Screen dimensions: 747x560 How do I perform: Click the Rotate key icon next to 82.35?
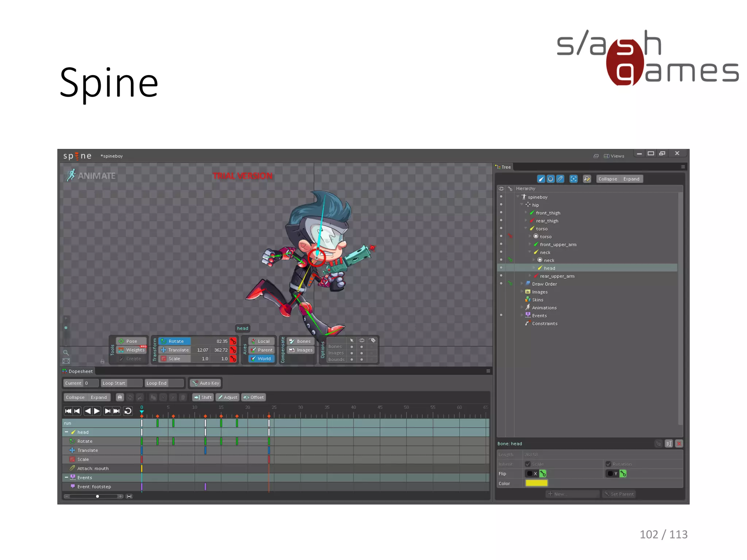(233, 341)
